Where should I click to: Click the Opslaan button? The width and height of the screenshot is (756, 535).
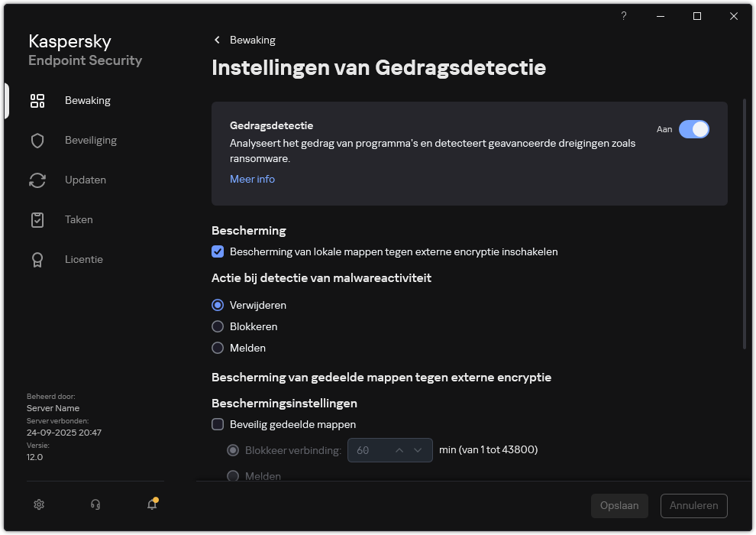[x=619, y=505]
